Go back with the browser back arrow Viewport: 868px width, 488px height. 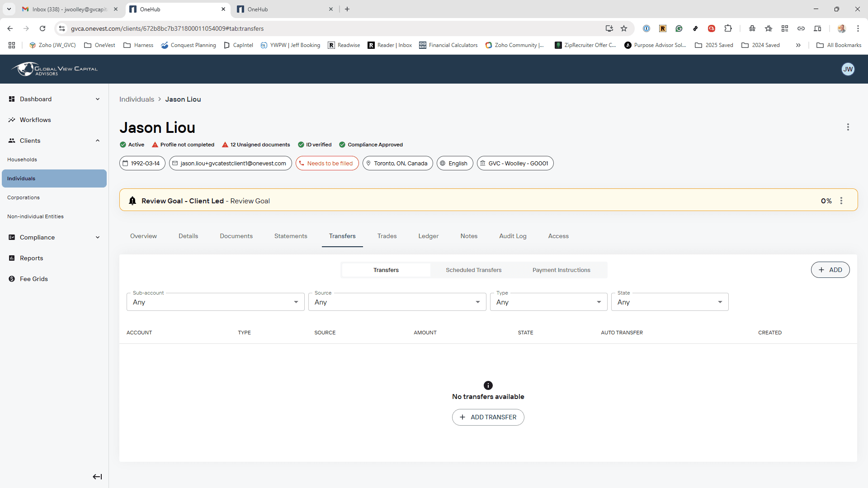10,28
